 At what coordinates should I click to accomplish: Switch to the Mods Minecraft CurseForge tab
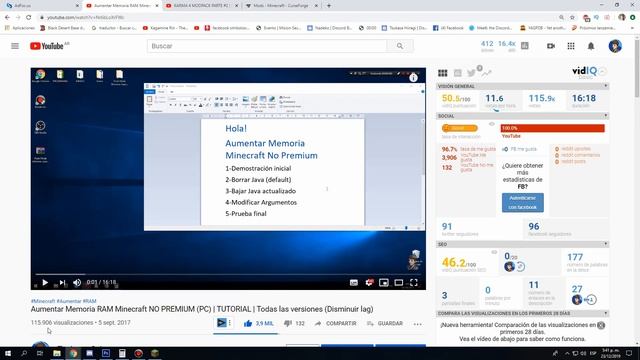282,6
